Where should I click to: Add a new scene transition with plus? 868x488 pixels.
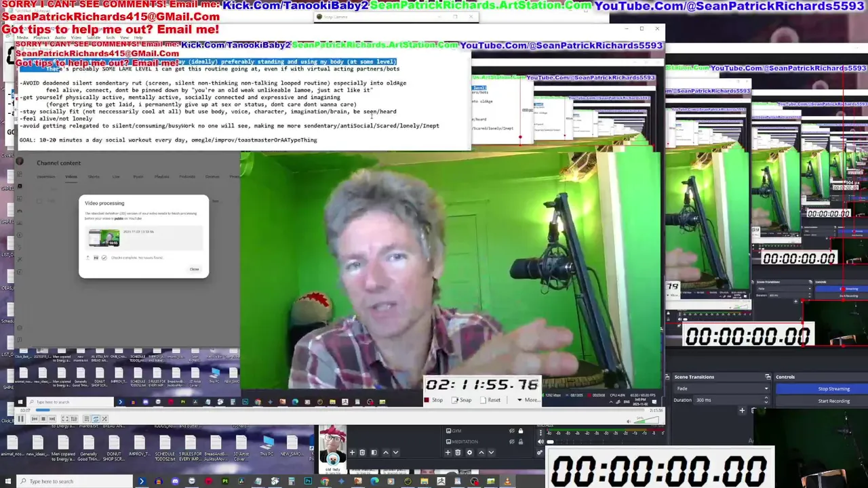pyautogui.click(x=742, y=410)
